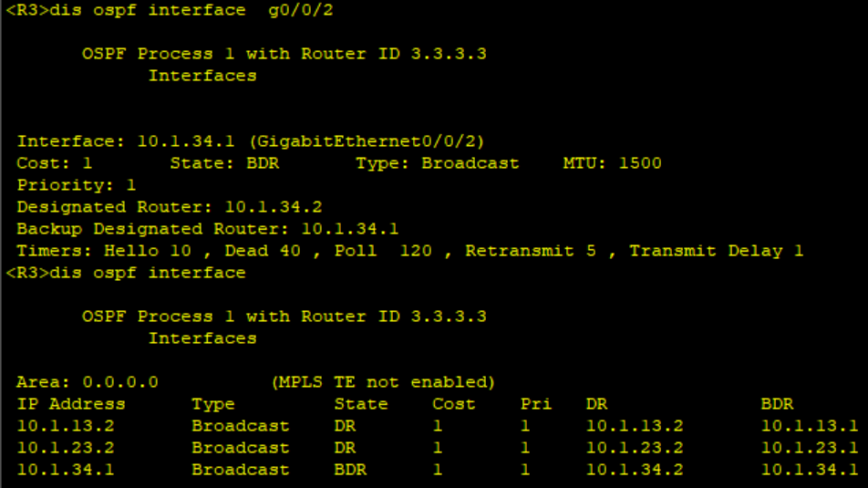This screenshot has width=868, height=488.
Task: Click BDR address 10.1.13.1 in the table
Action: pos(809,426)
